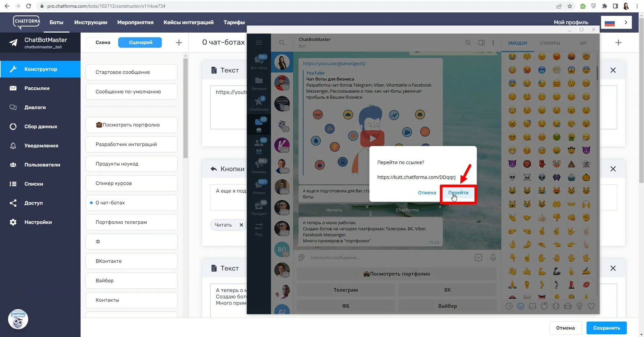Open Telegram hamburger menu
The image size is (644, 337).
coord(259,43)
